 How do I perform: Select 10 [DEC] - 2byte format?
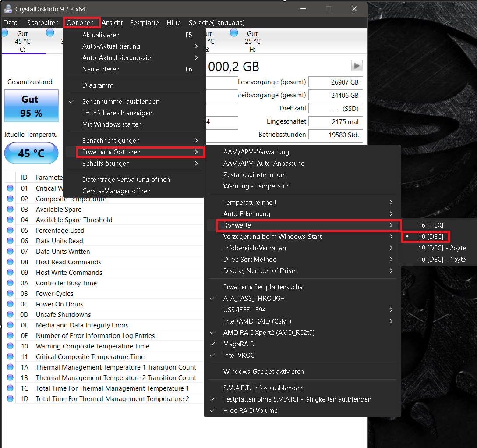(438, 248)
